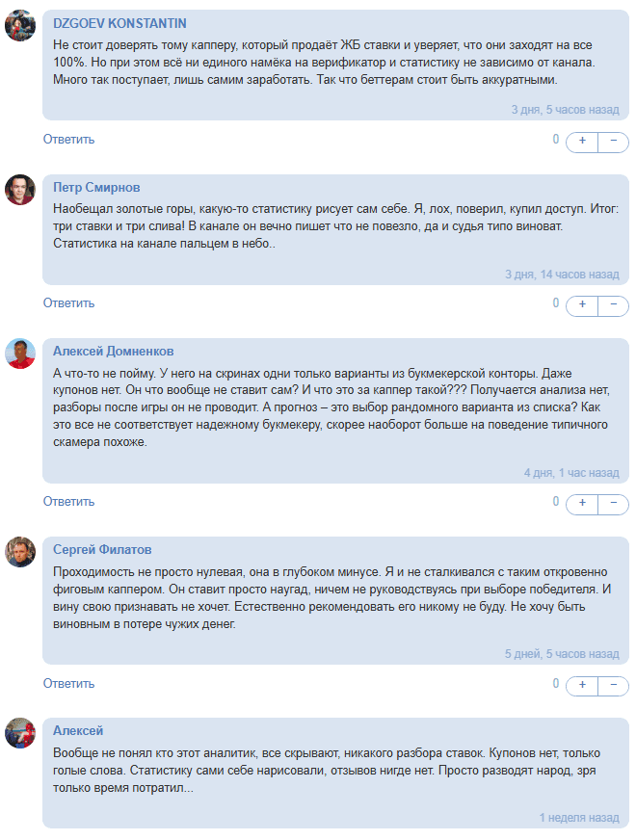Image resolution: width=636 pixels, height=840 pixels.
Task: Upvote the bottom Алексей comment
Action: click(583, 836)
